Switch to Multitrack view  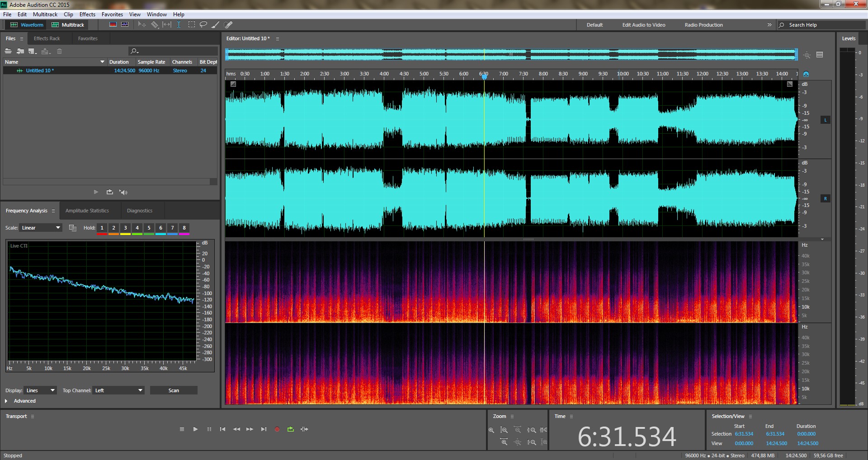(68, 25)
